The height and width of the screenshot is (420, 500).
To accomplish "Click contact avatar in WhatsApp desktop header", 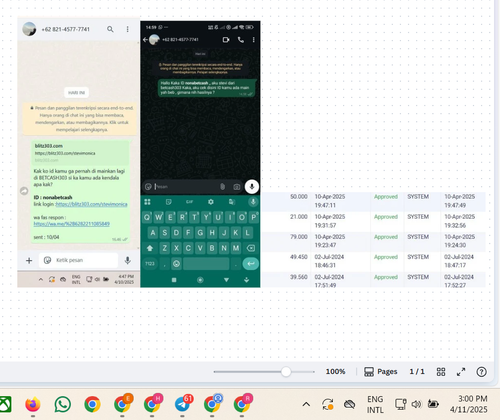I will (x=29, y=29).
